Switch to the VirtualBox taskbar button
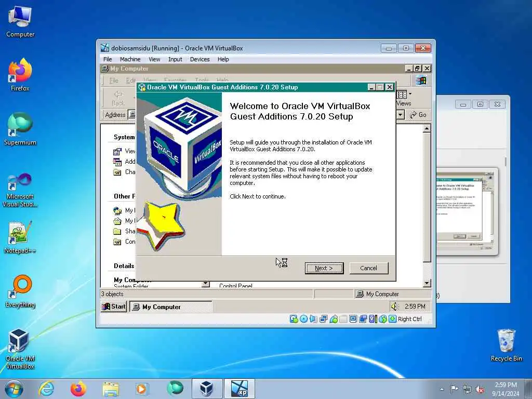The height and width of the screenshot is (399, 532). (x=207, y=389)
